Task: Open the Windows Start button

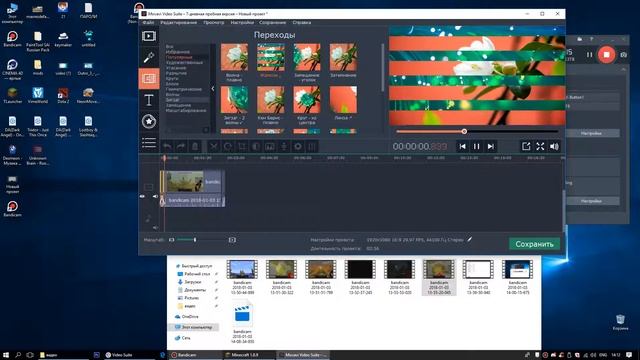Action: coord(6,355)
